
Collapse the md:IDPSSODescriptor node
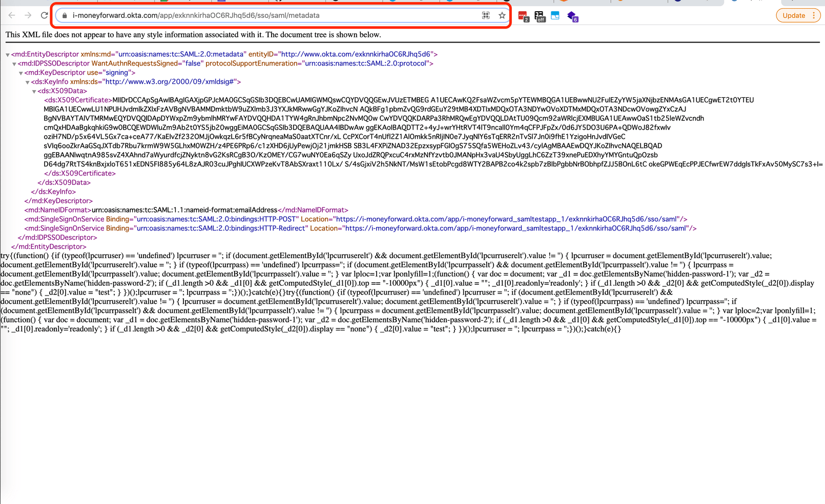click(x=14, y=64)
